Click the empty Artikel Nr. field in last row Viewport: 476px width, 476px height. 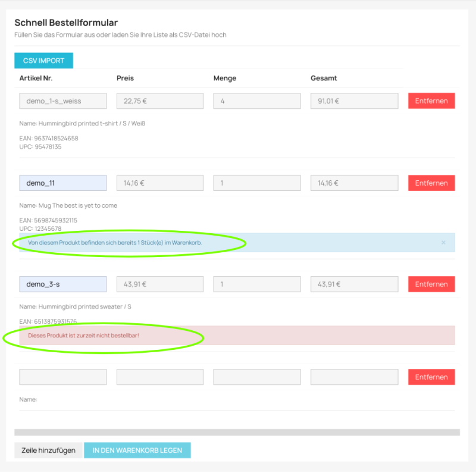[62, 377]
